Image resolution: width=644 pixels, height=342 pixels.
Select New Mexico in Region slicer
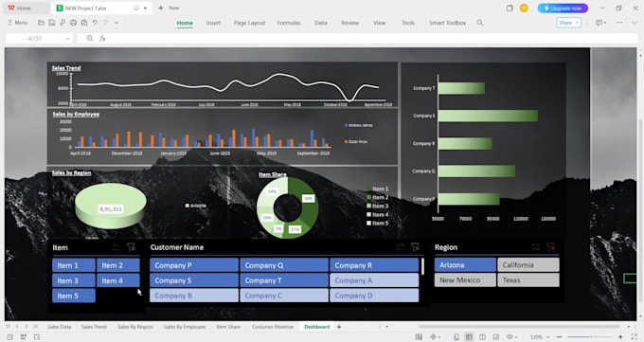[x=465, y=280]
